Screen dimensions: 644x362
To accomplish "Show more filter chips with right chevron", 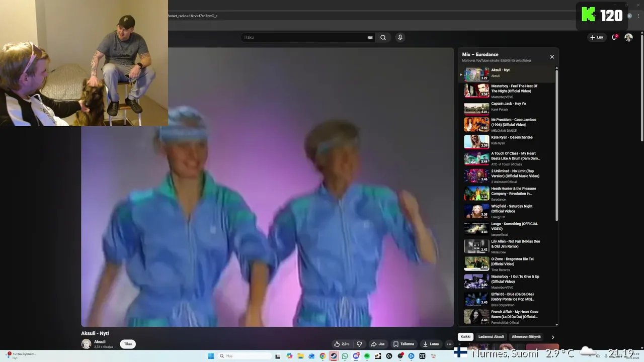I will tap(552, 337).
